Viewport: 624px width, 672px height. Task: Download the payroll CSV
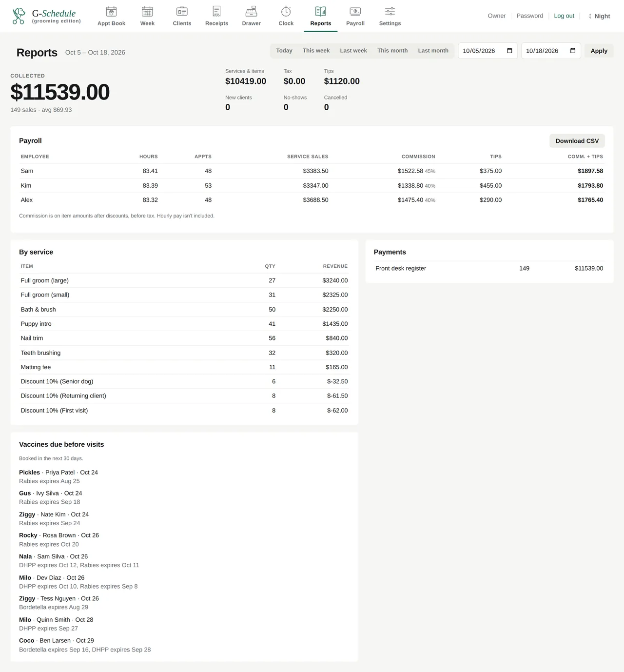point(577,141)
